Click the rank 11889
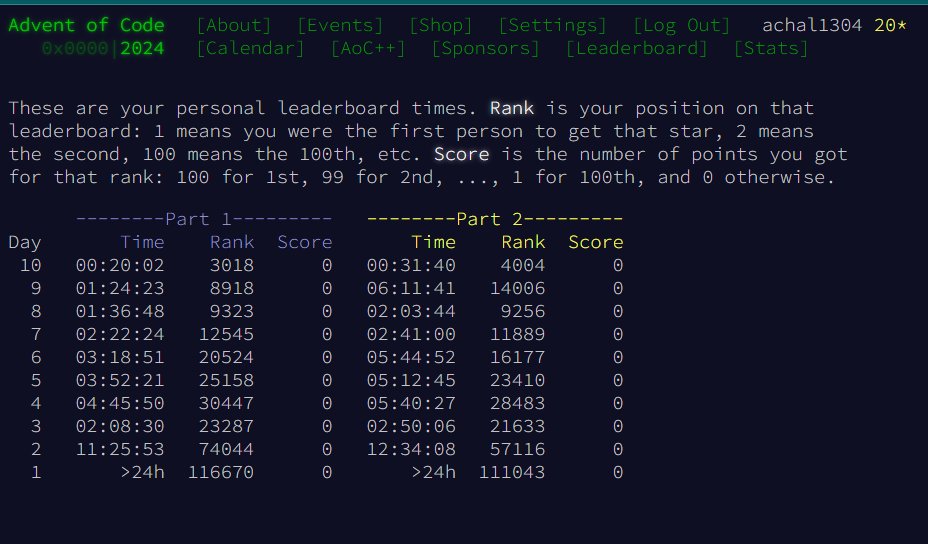Image resolution: width=928 pixels, height=544 pixels. (518, 334)
